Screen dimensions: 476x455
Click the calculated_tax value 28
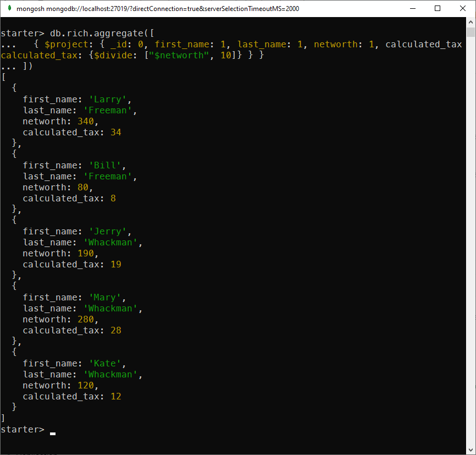pos(115,331)
